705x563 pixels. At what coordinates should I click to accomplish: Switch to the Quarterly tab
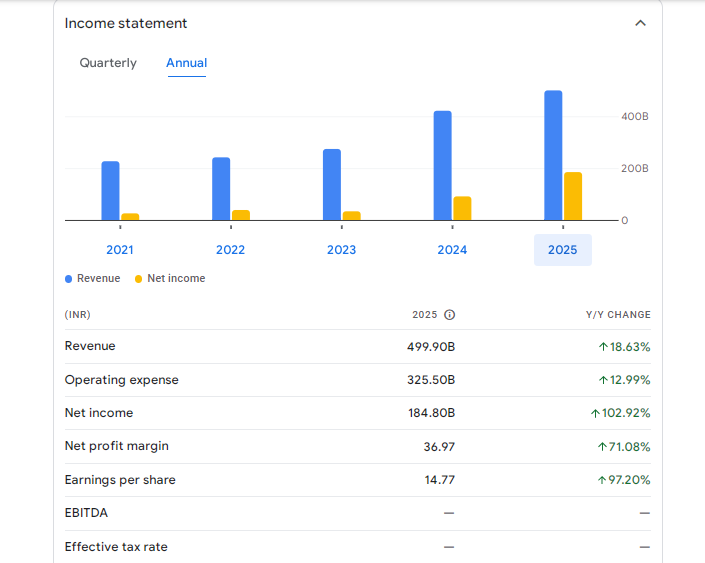click(x=108, y=63)
